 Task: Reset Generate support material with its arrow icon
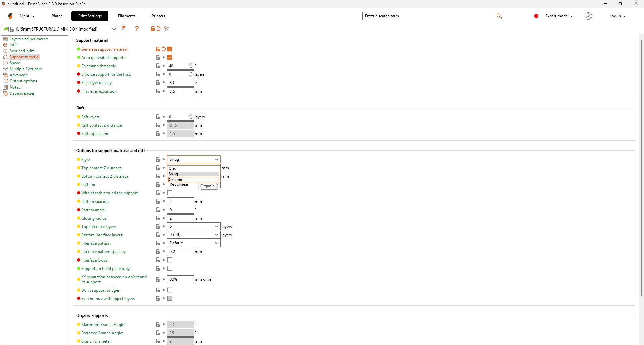(164, 49)
